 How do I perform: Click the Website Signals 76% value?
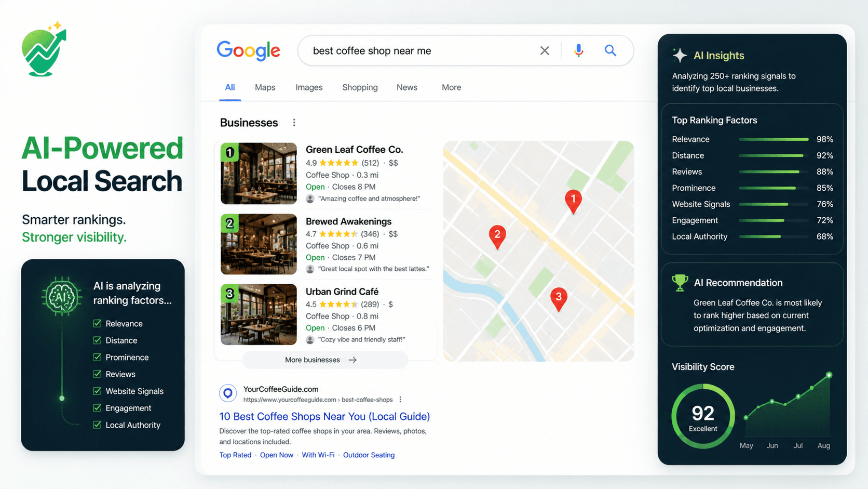(825, 204)
